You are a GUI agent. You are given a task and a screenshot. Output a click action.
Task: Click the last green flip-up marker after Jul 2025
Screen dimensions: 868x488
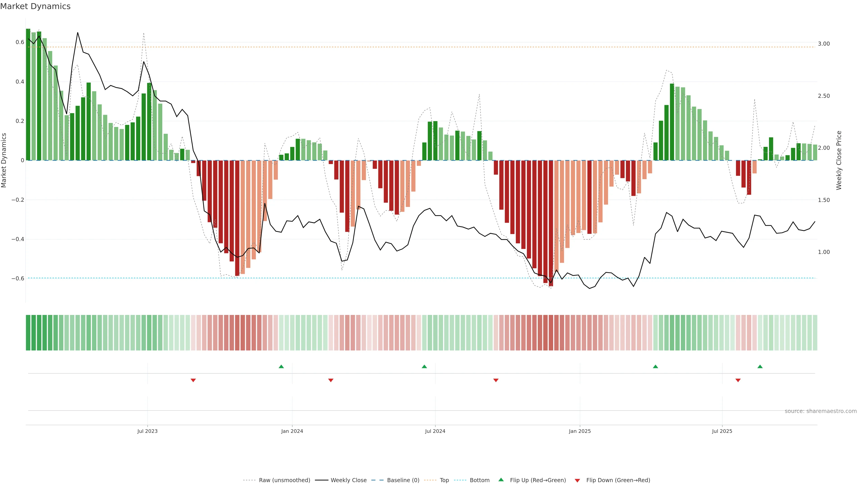click(760, 366)
